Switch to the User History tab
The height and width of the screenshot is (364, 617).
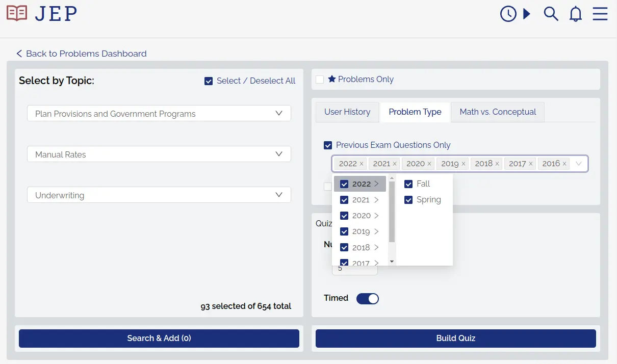pos(347,112)
